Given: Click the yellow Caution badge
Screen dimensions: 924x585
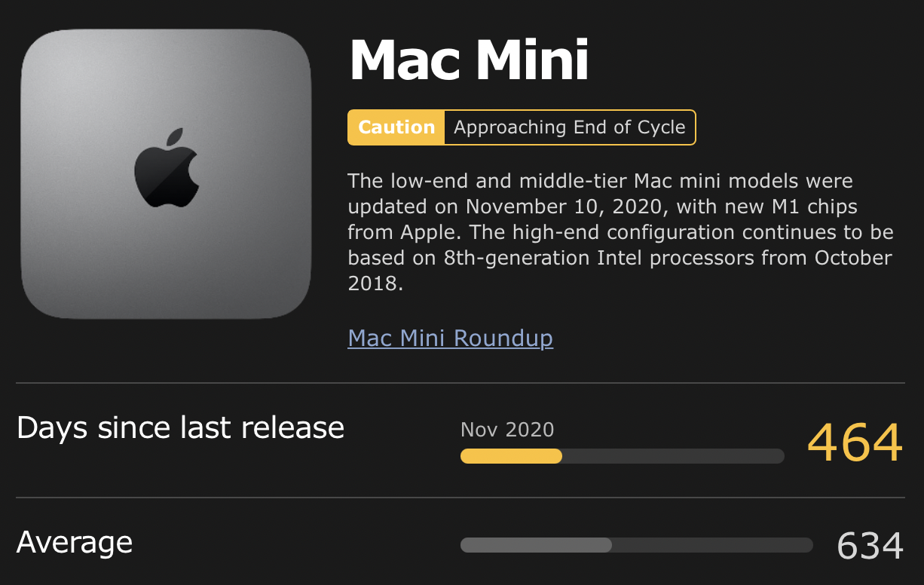Looking at the screenshot, I should (x=396, y=127).
